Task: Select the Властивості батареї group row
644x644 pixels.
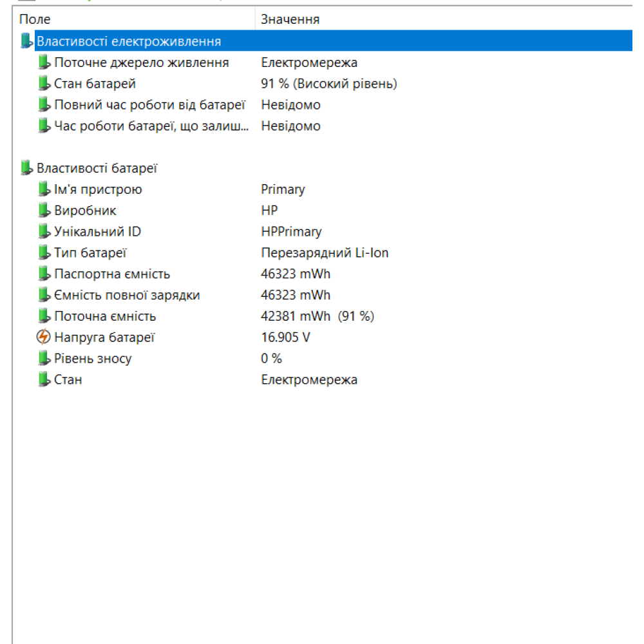Action: [97, 168]
